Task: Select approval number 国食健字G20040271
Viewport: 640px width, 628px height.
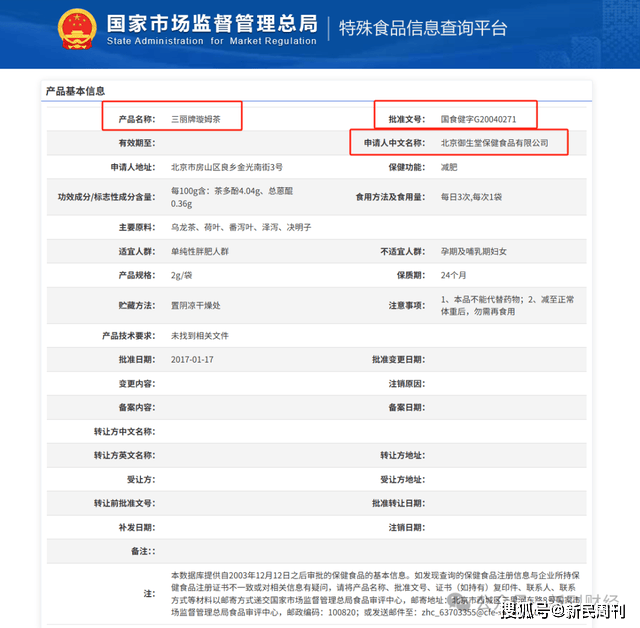Action: [x=478, y=119]
